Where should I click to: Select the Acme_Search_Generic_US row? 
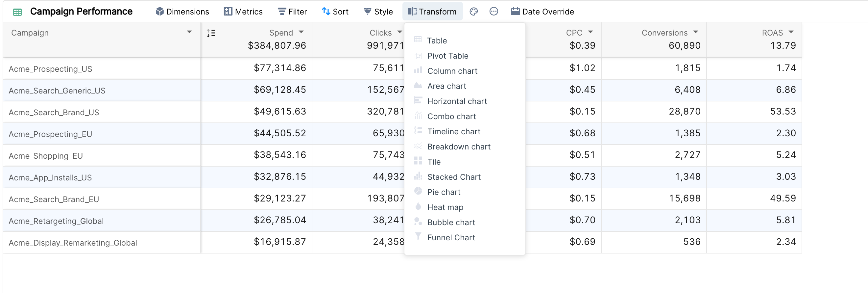[402, 90]
